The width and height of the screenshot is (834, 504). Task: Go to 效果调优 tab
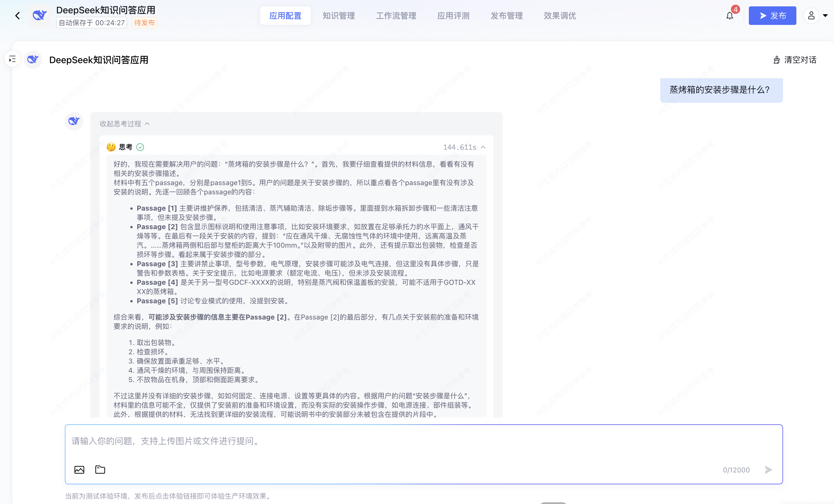pos(560,16)
